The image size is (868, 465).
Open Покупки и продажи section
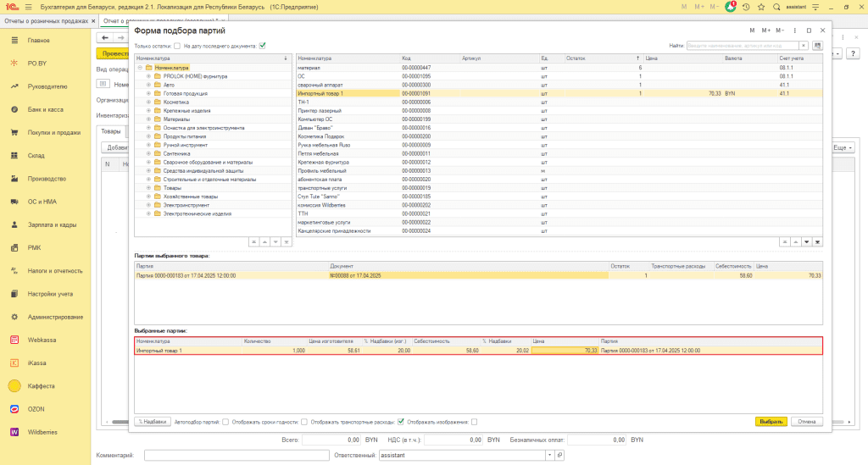(53, 133)
